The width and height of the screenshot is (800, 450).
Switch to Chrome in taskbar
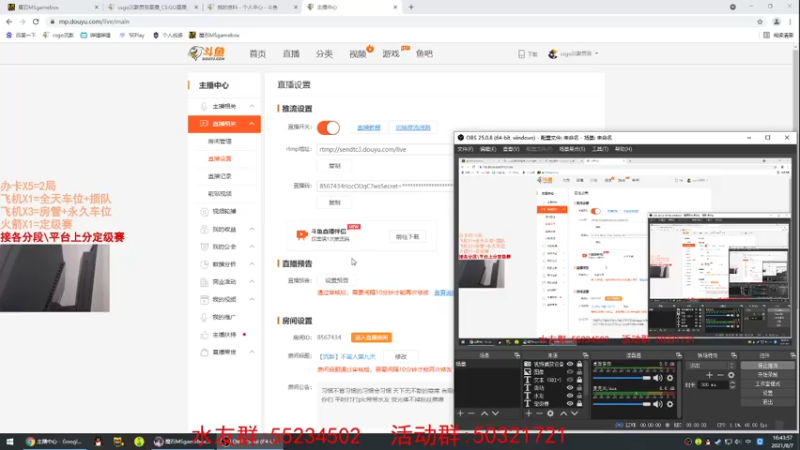point(54,441)
